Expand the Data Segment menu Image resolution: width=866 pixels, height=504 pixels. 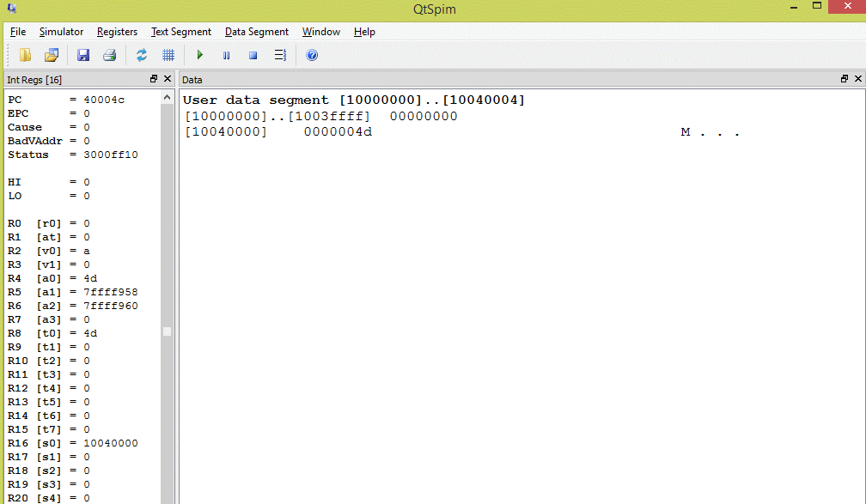point(256,32)
